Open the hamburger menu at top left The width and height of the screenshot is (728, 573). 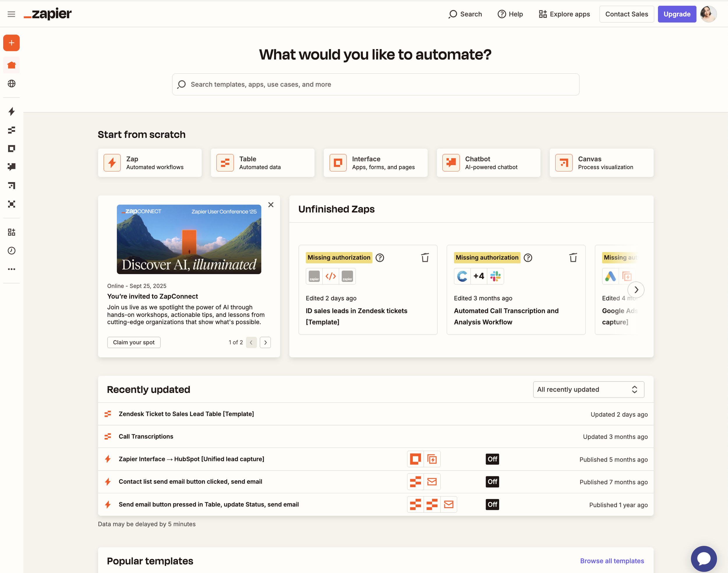11,14
